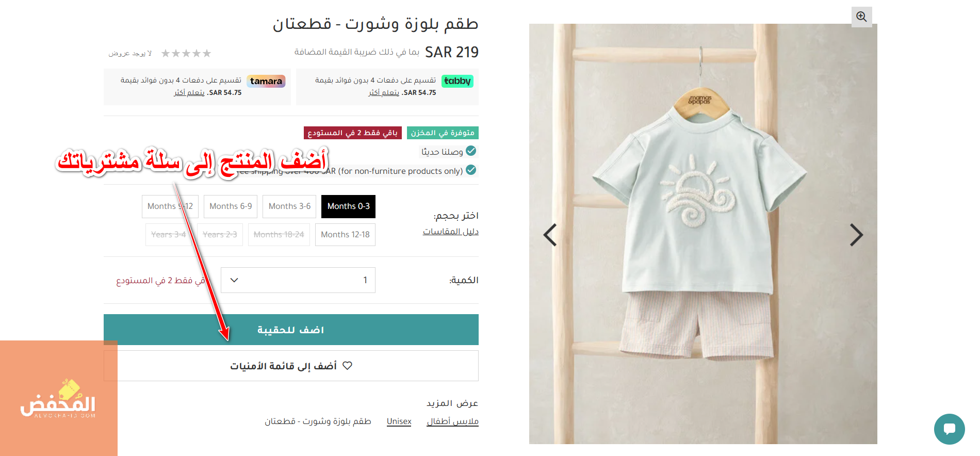This screenshot has width=980, height=456.
Task: Click the magnifier zoom icon above product image
Action: [x=861, y=17]
